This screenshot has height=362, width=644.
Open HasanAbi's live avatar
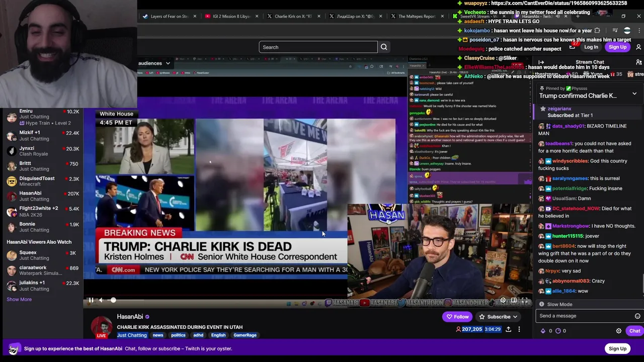(102, 327)
